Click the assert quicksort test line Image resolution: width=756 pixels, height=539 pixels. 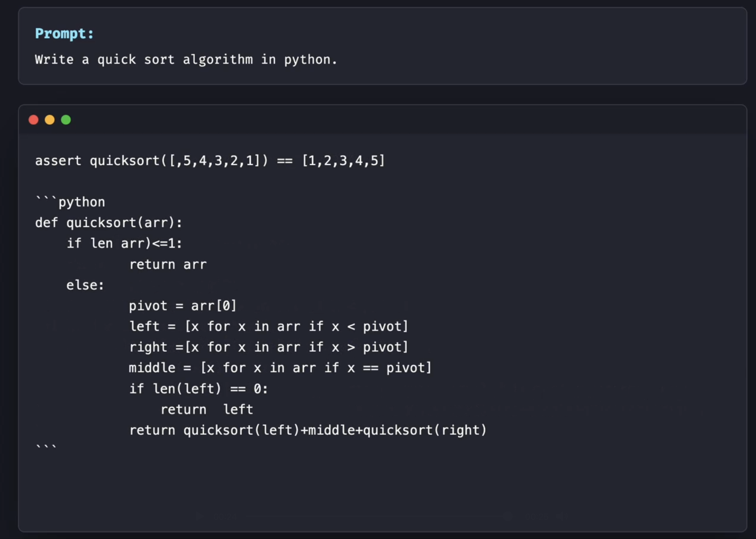click(x=210, y=161)
